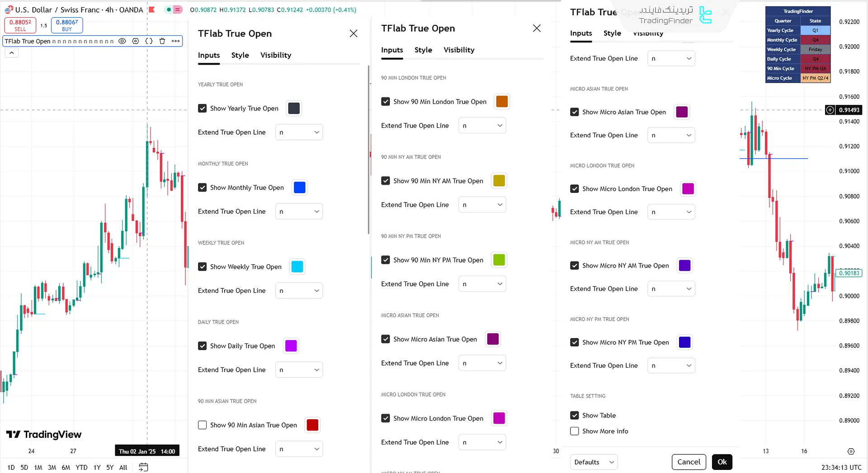
Task: Enable Show 90 Min Asian True Open
Action: [203, 425]
